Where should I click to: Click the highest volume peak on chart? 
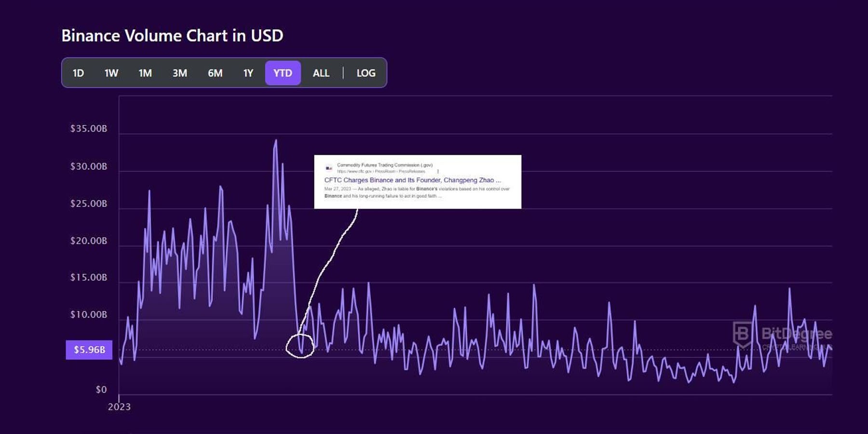(276, 141)
